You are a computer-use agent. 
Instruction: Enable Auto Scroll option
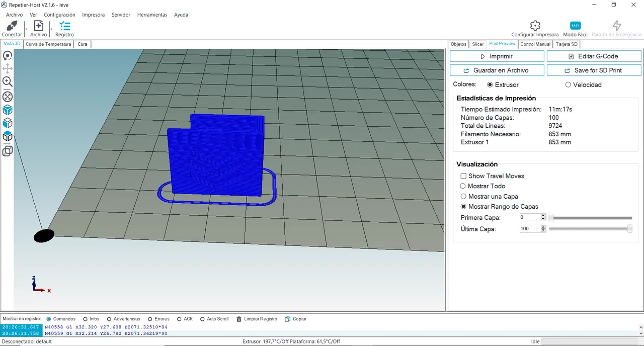tap(202, 319)
